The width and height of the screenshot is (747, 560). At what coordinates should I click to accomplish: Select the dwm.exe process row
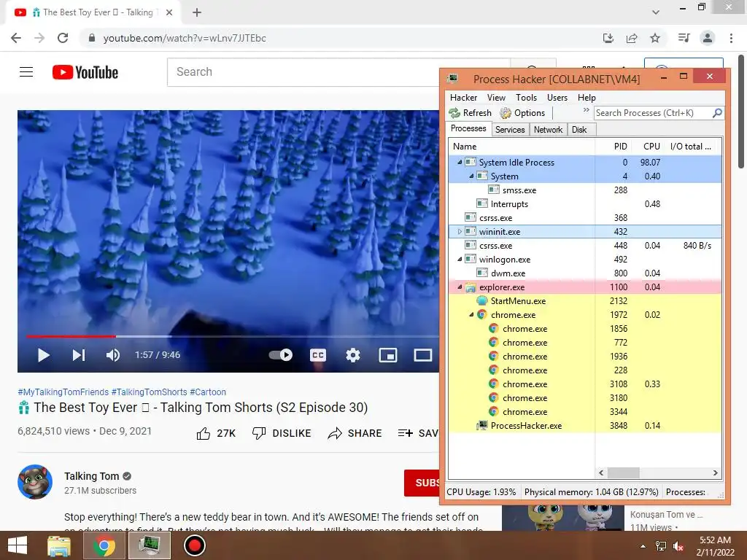(585, 273)
